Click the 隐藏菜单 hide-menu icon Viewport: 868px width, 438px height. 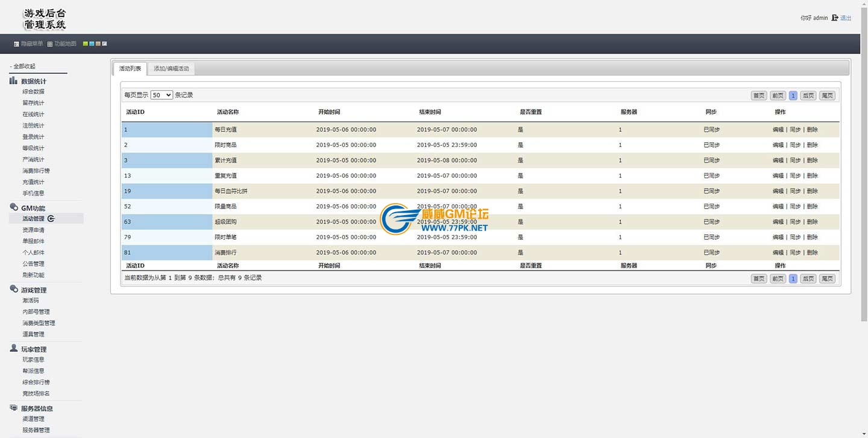click(x=16, y=44)
